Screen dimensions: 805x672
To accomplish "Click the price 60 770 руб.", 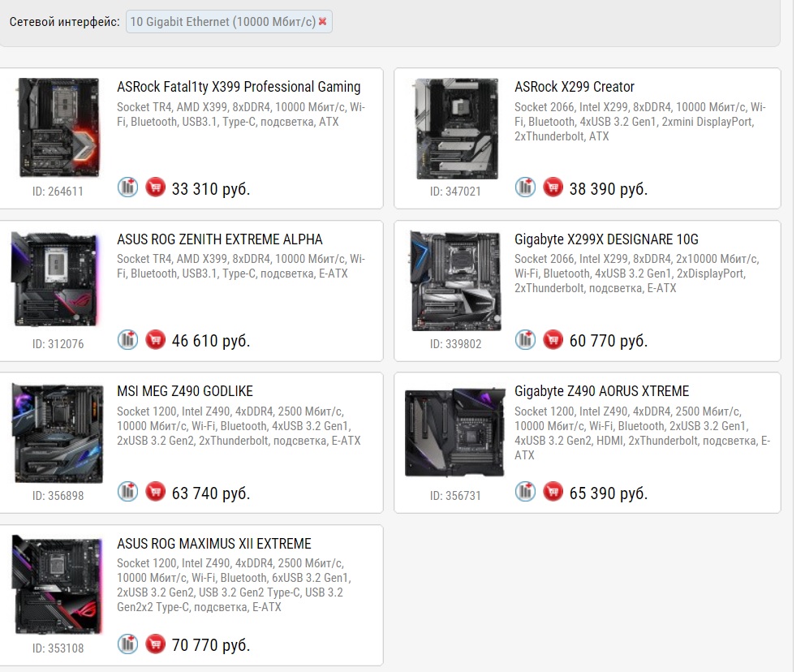I will point(609,341).
